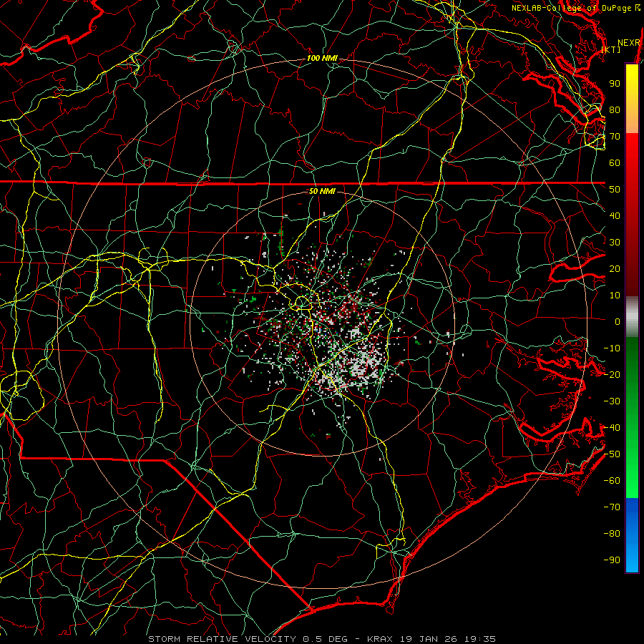Click the 50 value on velocity scale
This screenshot has height=644, width=644.
(615, 190)
